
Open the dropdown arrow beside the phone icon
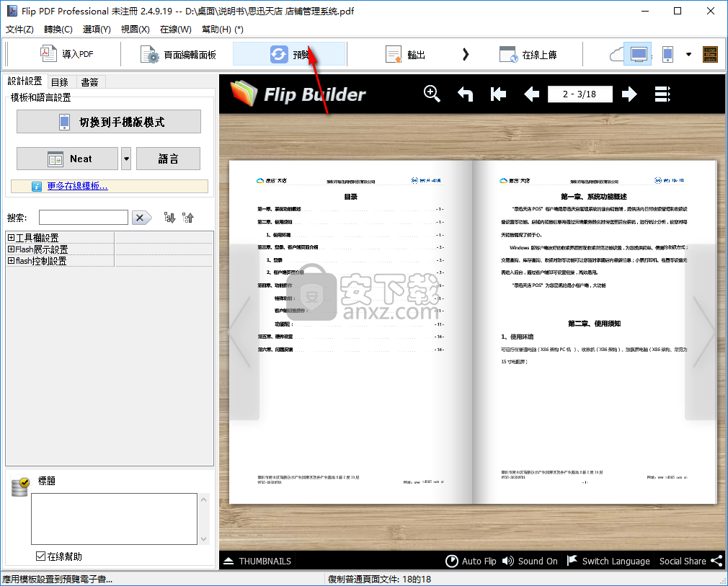pos(688,54)
